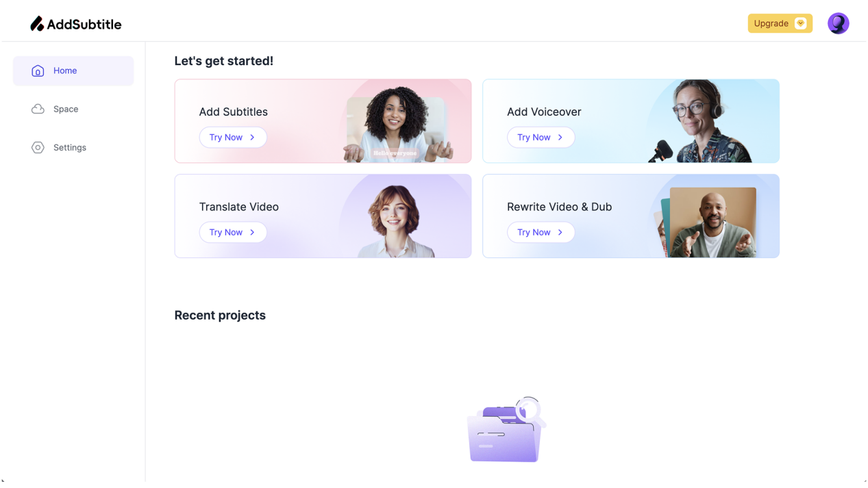Click the Settings hexagon gear icon
868x488 pixels.
[38, 148]
